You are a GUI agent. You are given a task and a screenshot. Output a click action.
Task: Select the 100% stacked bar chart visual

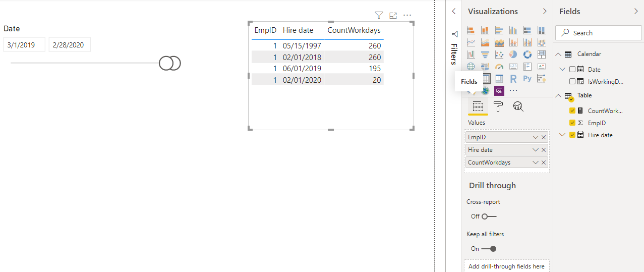tap(528, 31)
